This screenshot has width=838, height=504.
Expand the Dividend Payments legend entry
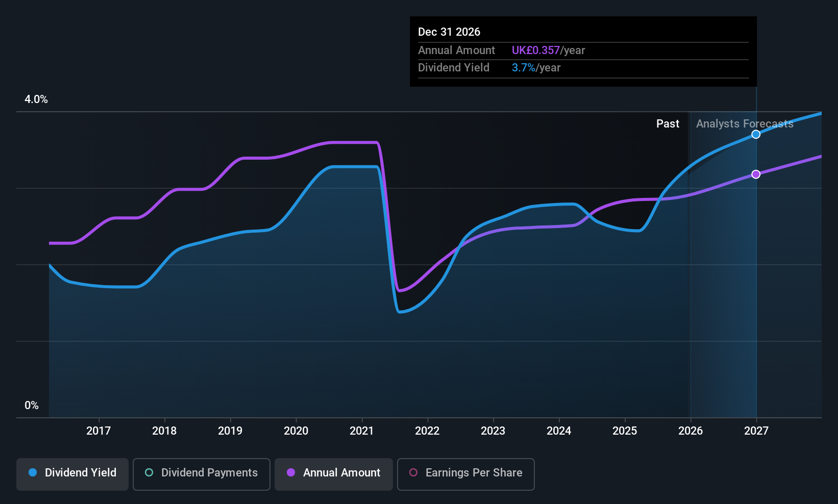[201, 474]
